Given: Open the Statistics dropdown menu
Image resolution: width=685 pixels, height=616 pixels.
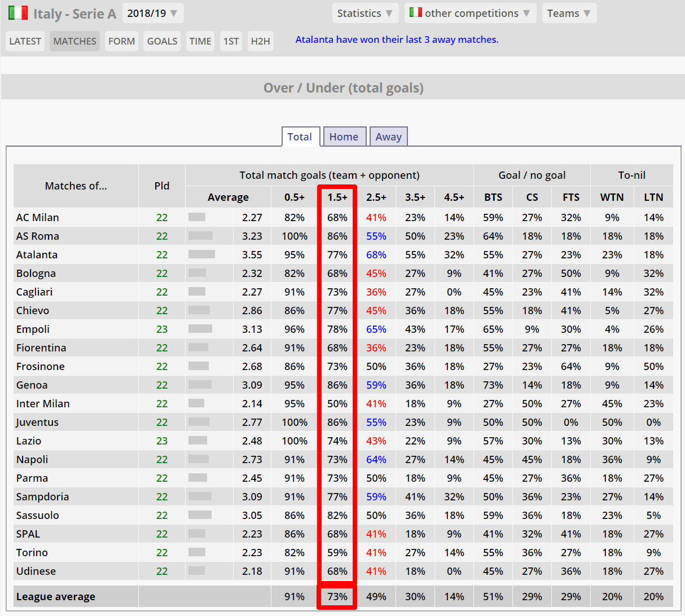Looking at the screenshot, I should (366, 13).
